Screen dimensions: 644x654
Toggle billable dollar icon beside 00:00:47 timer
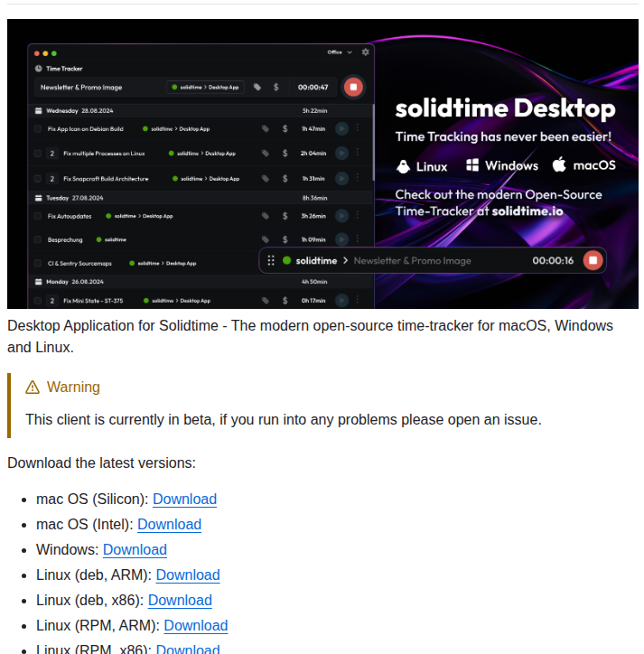point(275,88)
